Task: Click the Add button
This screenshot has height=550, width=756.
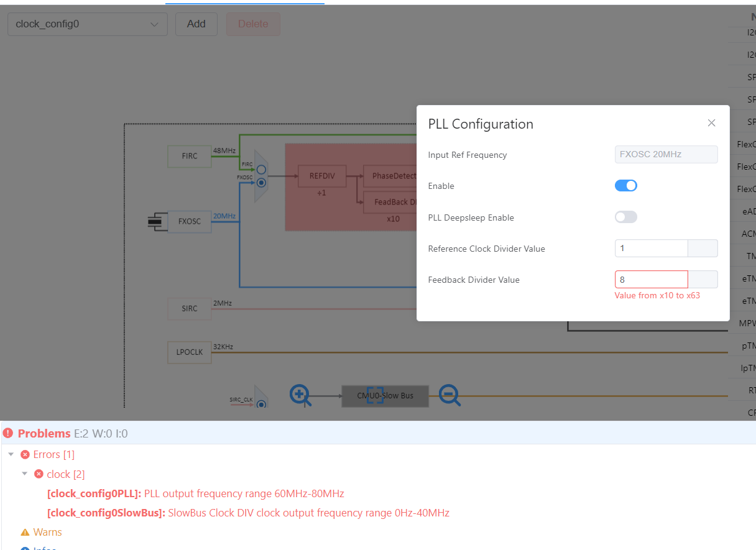Action: click(x=196, y=24)
